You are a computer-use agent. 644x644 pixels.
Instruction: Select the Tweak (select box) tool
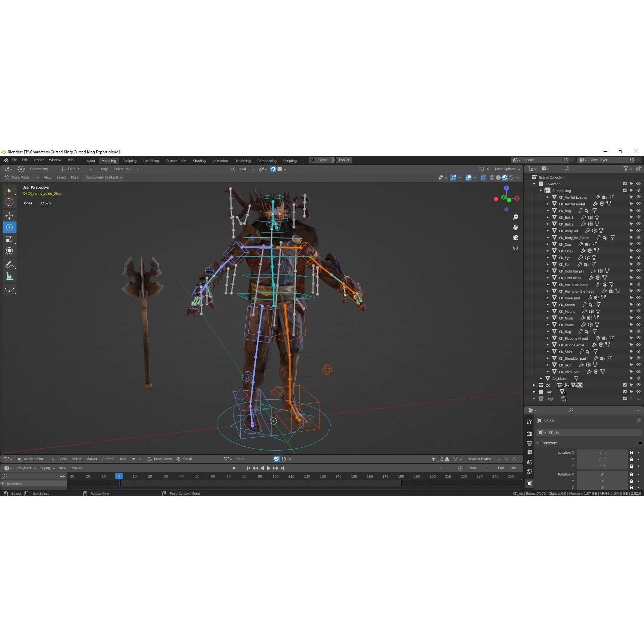pos(9,190)
